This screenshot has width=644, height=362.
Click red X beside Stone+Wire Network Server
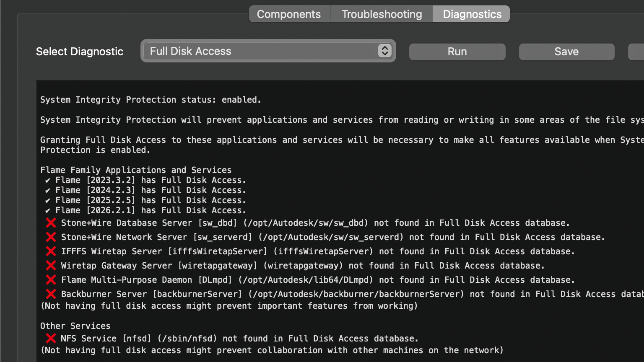[51, 237]
